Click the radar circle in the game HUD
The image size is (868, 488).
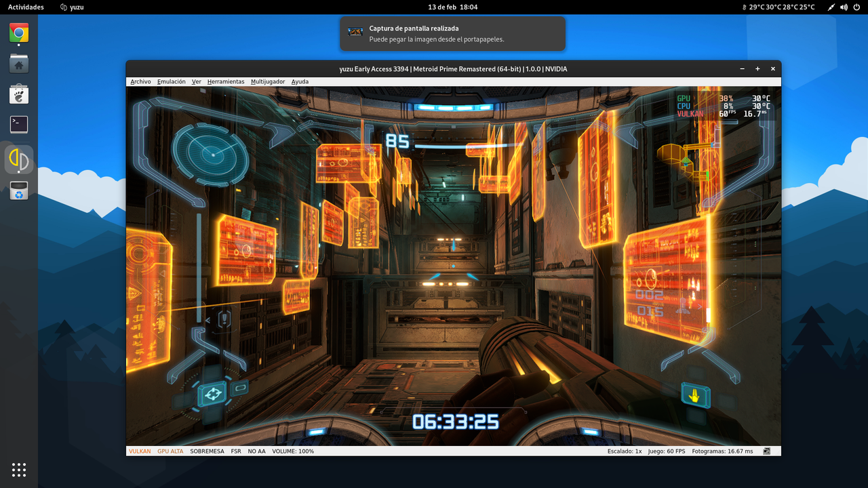tap(211, 155)
